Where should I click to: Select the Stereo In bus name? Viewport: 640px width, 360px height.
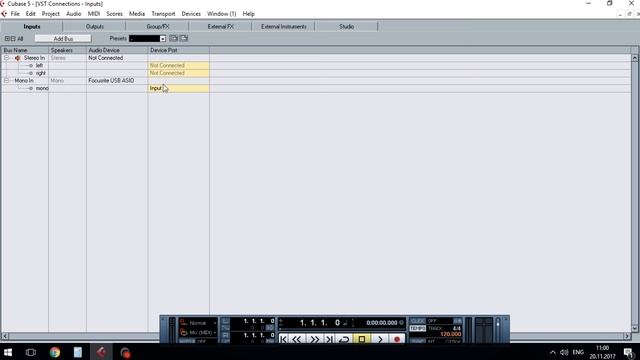(x=34, y=58)
